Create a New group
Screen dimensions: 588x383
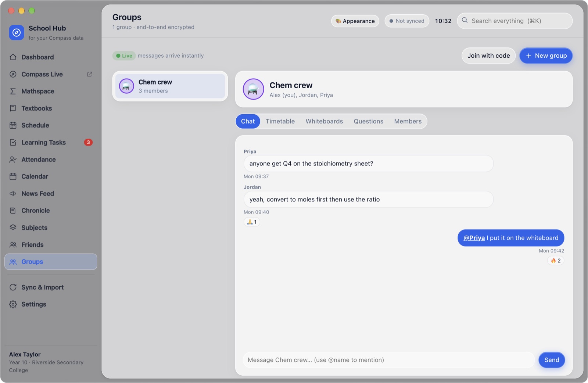click(x=546, y=56)
